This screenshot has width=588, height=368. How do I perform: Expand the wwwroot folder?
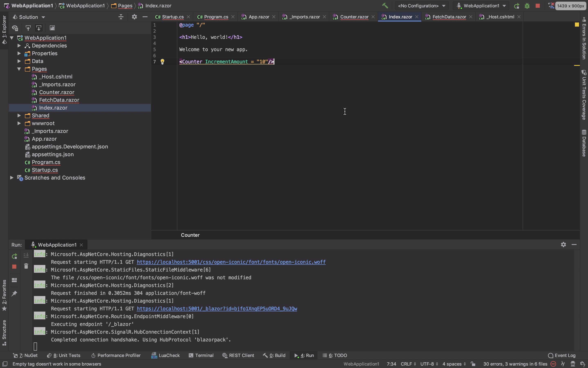[x=19, y=123]
